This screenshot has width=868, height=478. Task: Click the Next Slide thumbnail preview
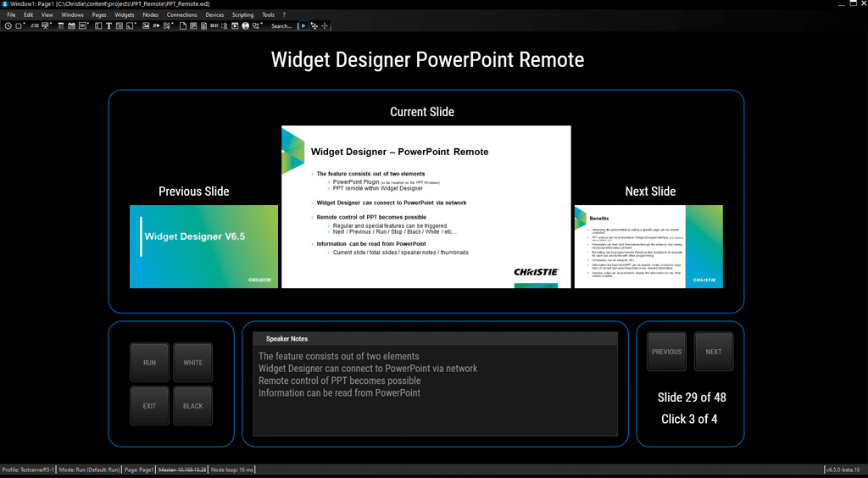pyautogui.click(x=648, y=247)
